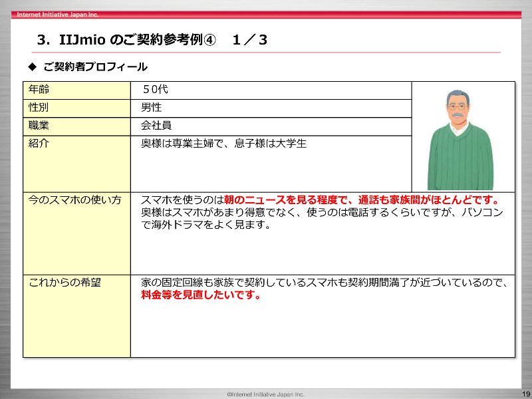Screen dimensions: 532x399
Task: Click the '©Internet Initiative Japan Inc.' footer
Action: (x=265, y=394)
